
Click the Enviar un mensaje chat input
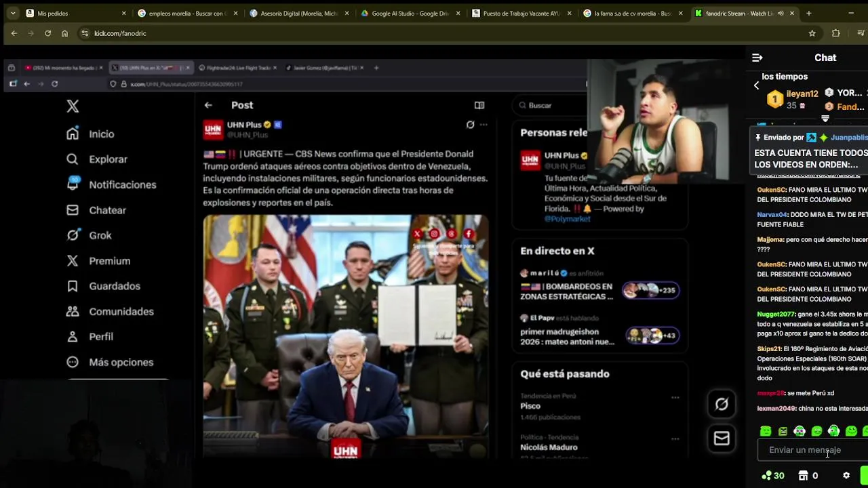[812, 450]
